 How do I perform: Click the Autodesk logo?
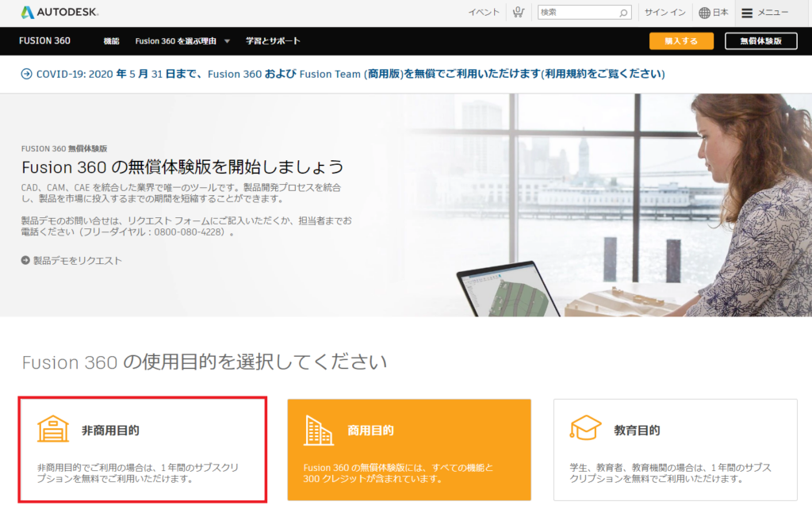tap(59, 12)
